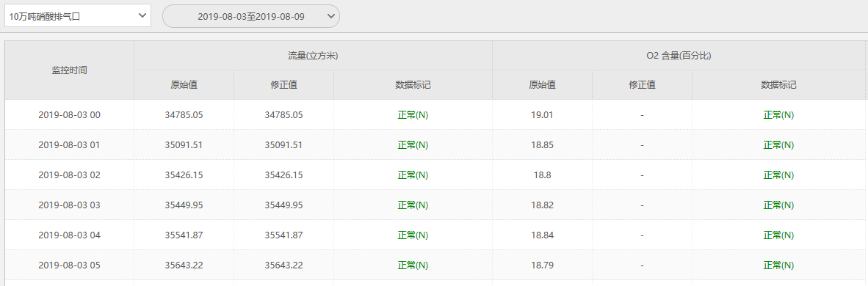
Task: Click O2 修正值 dash in 2019-08-03 02 row
Action: pos(642,175)
